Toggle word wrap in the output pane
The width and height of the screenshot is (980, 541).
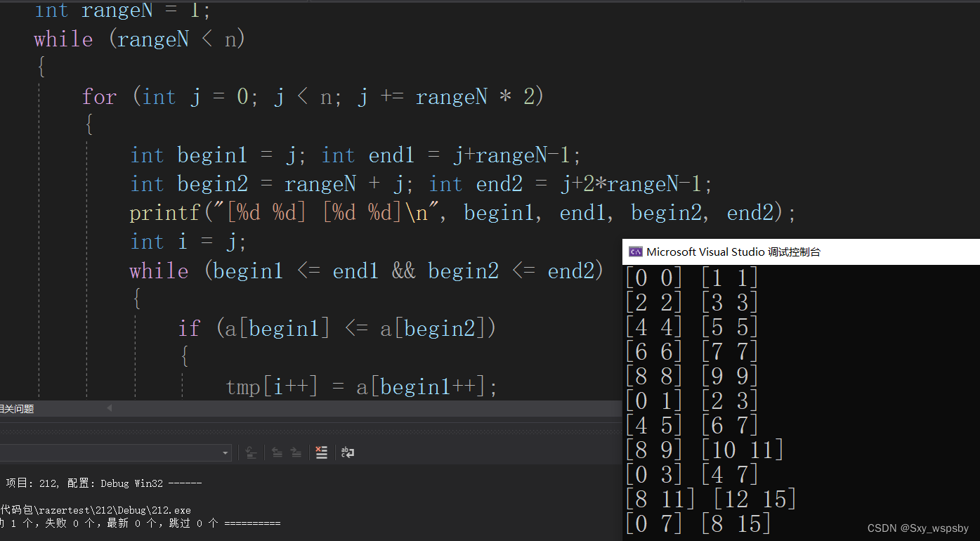347,452
